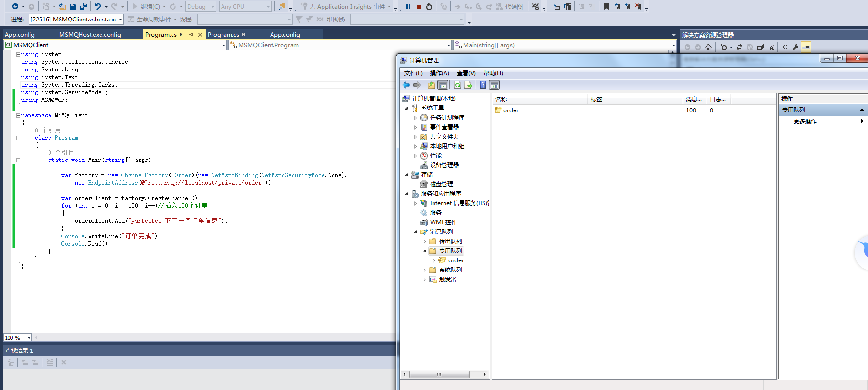Image resolution: width=868 pixels, height=390 pixels.
Task: Refresh the Computer Management view
Action: [x=457, y=85]
